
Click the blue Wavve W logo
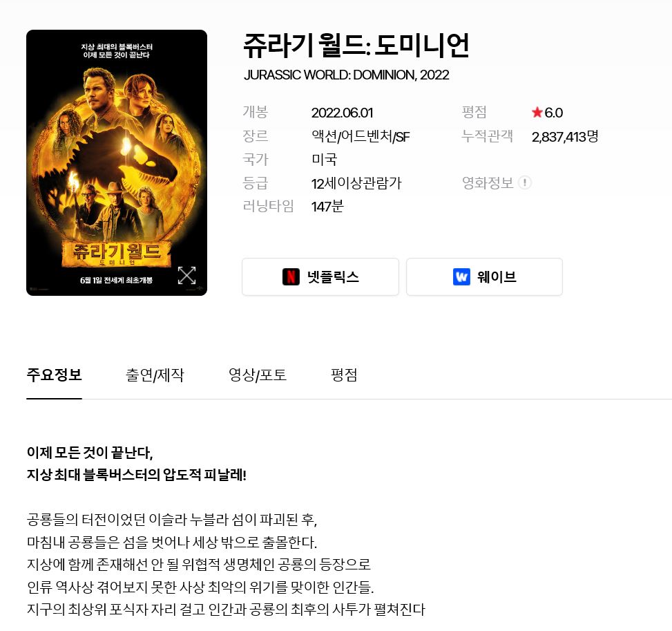[461, 276]
